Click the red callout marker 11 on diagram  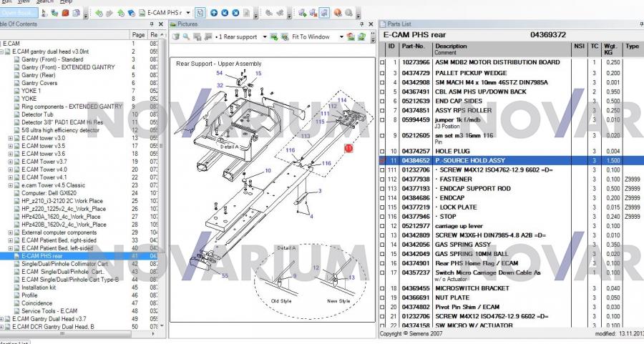348,148
